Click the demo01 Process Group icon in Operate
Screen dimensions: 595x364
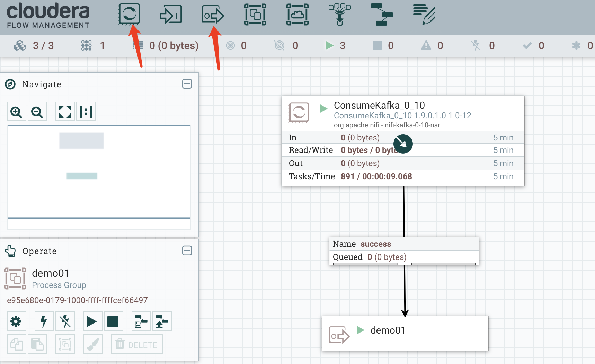click(x=15, y=279)
